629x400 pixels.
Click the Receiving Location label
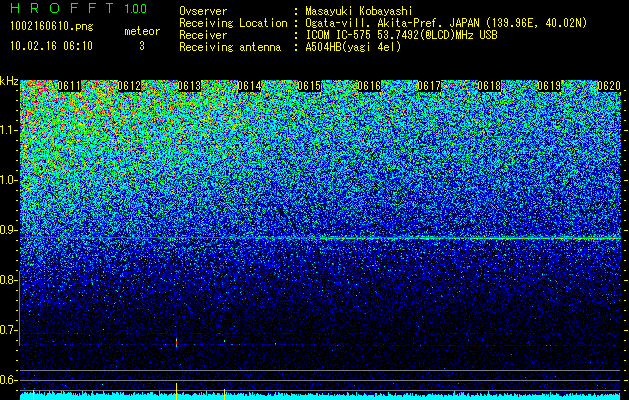click(233, 23)
